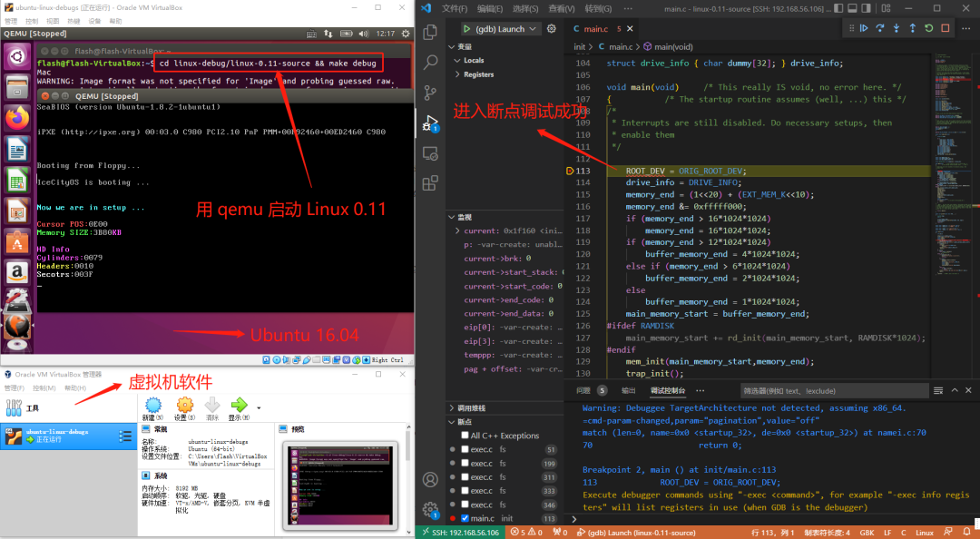The height and width of the screenshot is (539, 980).
Task: Open Manage gear in VS Code activity bar
Action: (430, 510)
